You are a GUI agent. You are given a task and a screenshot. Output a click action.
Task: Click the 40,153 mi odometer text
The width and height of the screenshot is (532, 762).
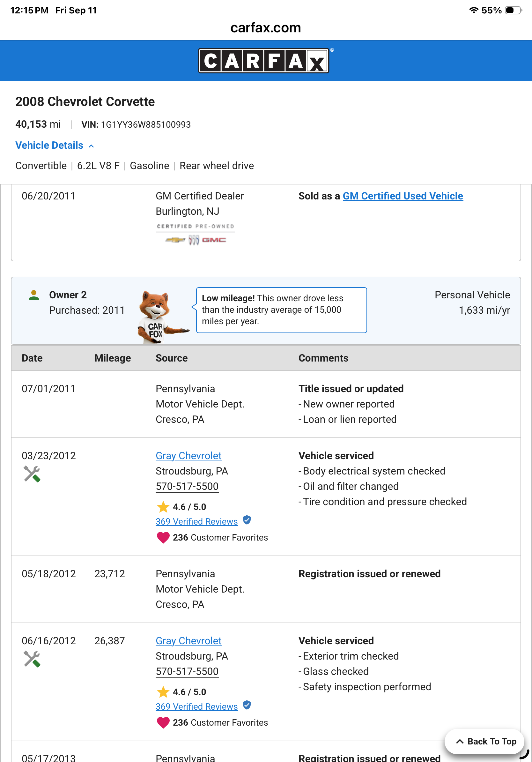pos(38,124)
